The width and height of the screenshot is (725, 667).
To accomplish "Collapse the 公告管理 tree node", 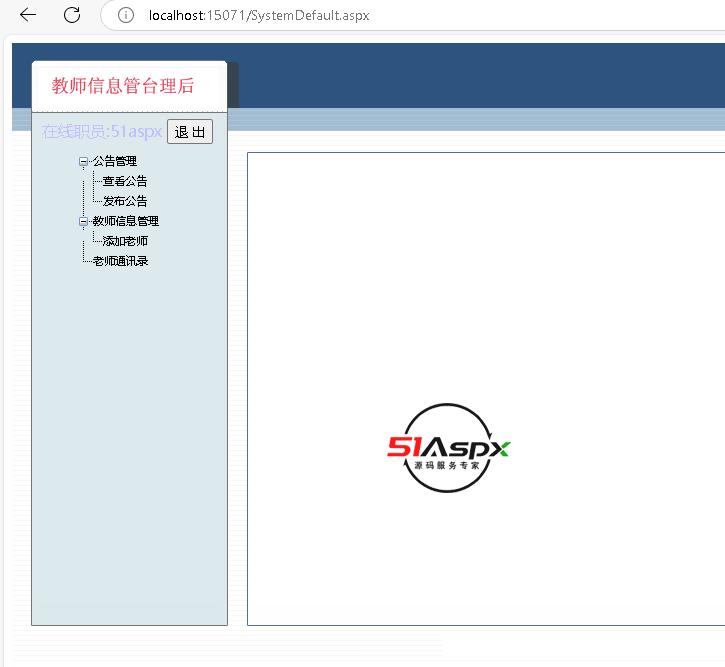I will pyautogui.click(x=83, y=161).
